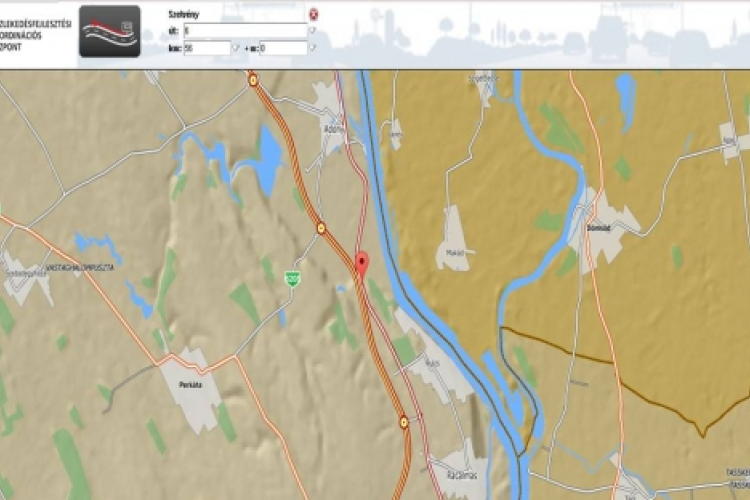Click the green road shield marker
Screen dimensions: 750x500
pos(292,278)
